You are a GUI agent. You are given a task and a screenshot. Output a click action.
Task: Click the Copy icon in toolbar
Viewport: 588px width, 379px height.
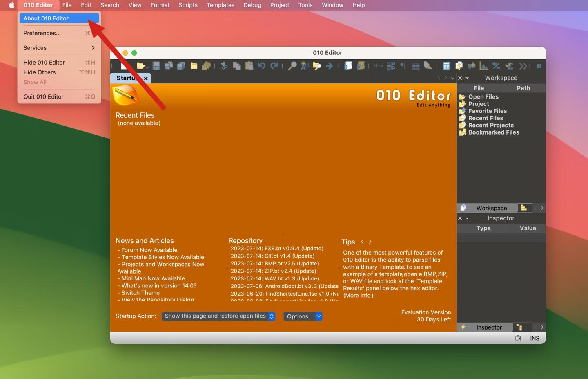pos(236,66)
